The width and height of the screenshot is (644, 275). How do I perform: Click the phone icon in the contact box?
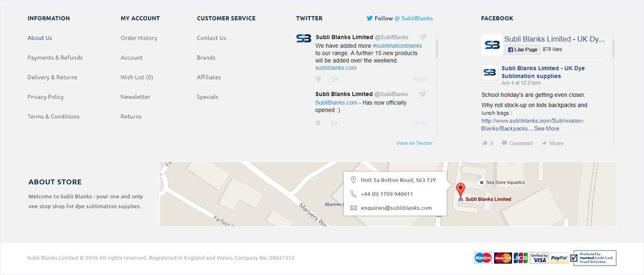[353, 194]
